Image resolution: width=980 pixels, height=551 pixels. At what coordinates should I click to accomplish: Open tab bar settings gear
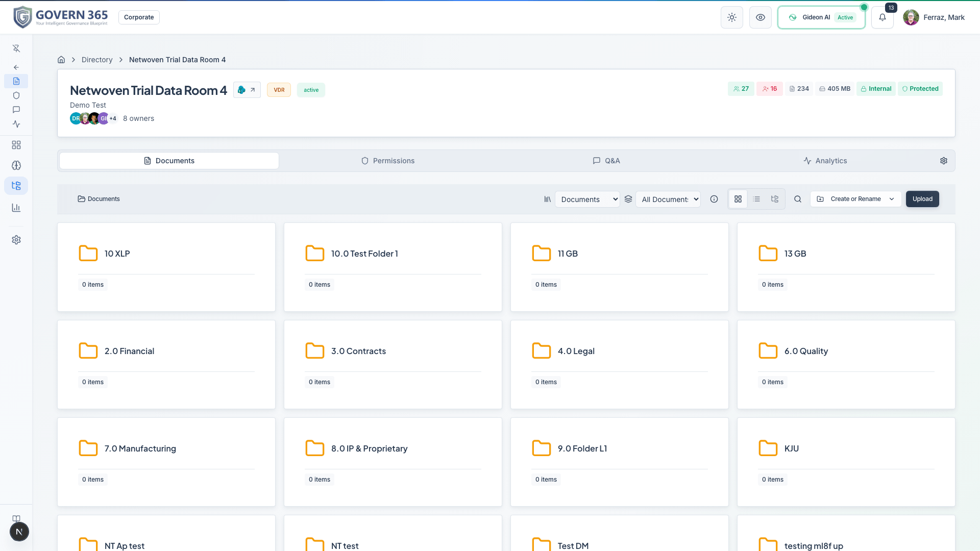944,161
